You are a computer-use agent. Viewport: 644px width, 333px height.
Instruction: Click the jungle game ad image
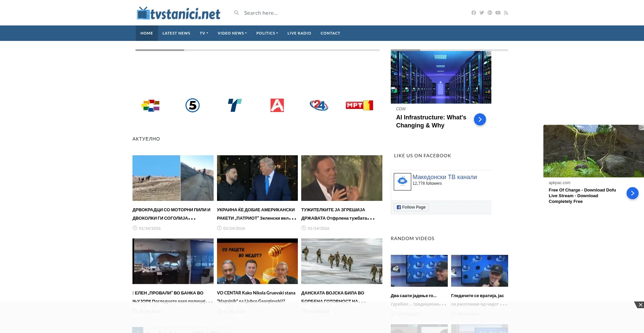click(x=594, y=151)
